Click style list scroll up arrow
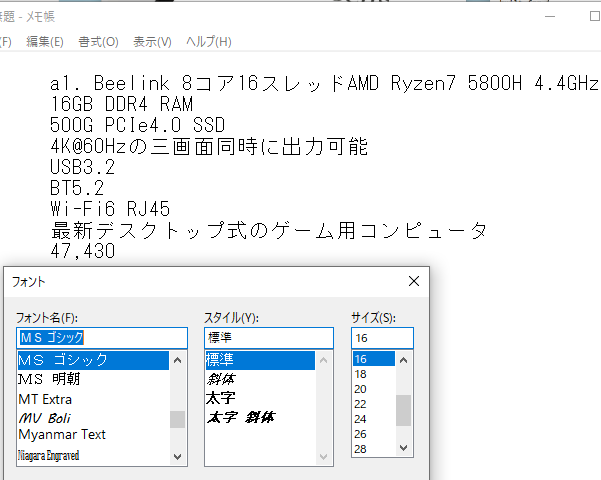Screen dimensions: 601x480 pos(323,360)
